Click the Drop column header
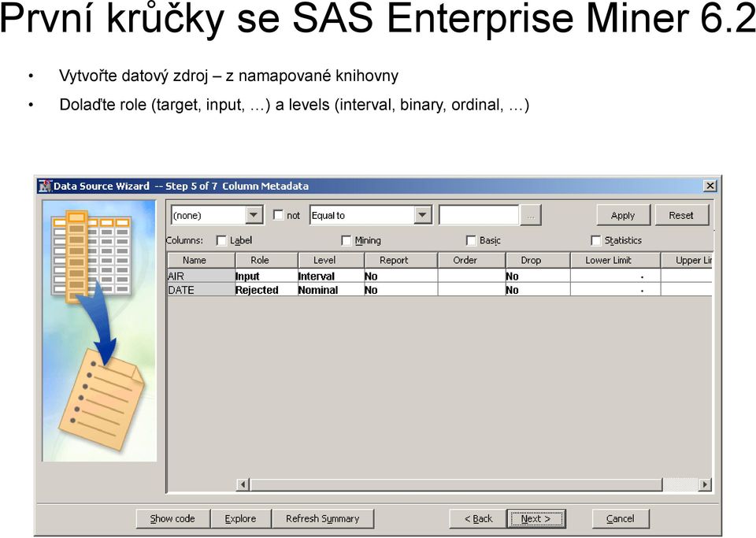 coord(538,260)
